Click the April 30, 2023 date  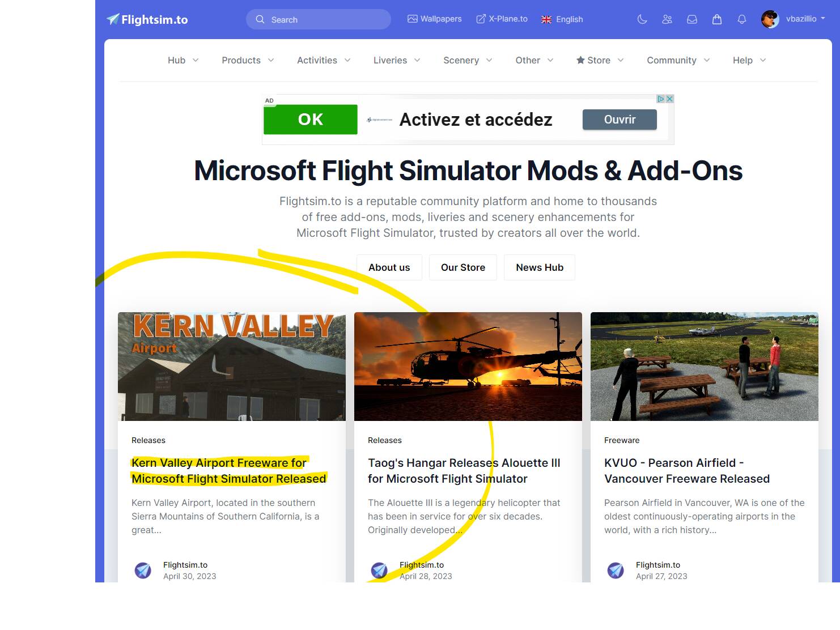point(190,576)
